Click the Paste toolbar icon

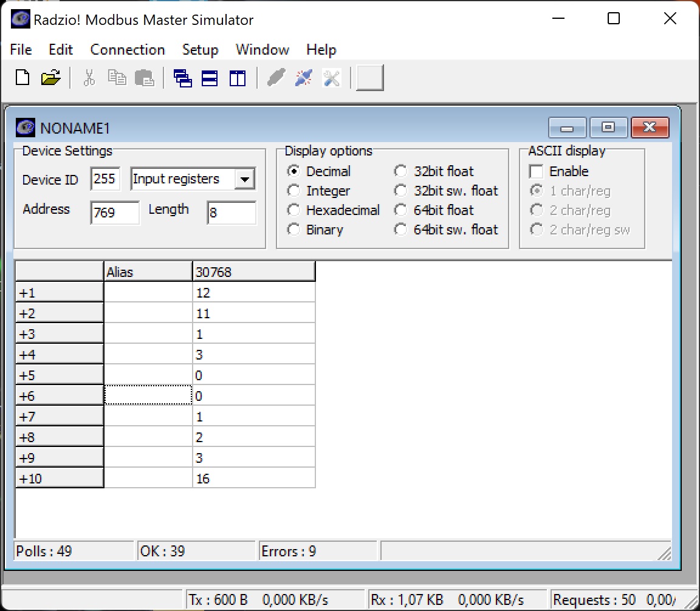(x=144, y=78)
